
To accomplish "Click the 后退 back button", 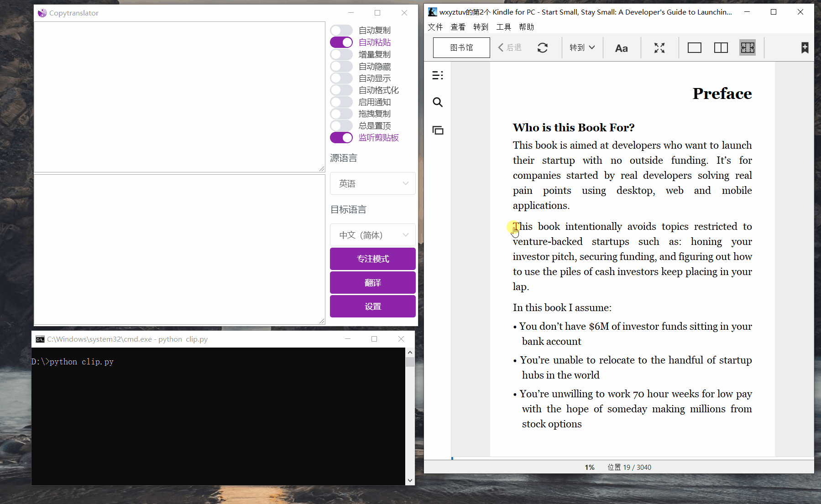I will (x=510, y=47).
